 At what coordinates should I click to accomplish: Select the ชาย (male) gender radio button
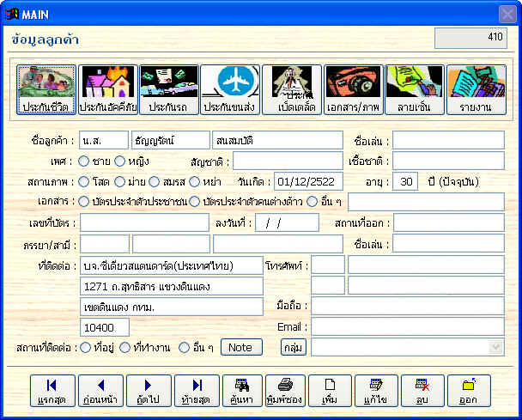tap(83, 161)
